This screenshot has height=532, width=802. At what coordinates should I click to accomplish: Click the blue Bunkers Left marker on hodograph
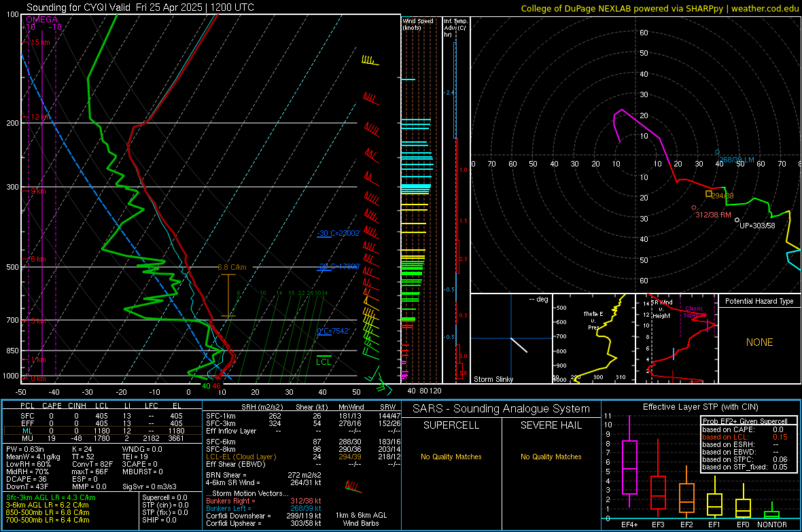(x=717, y=152)
